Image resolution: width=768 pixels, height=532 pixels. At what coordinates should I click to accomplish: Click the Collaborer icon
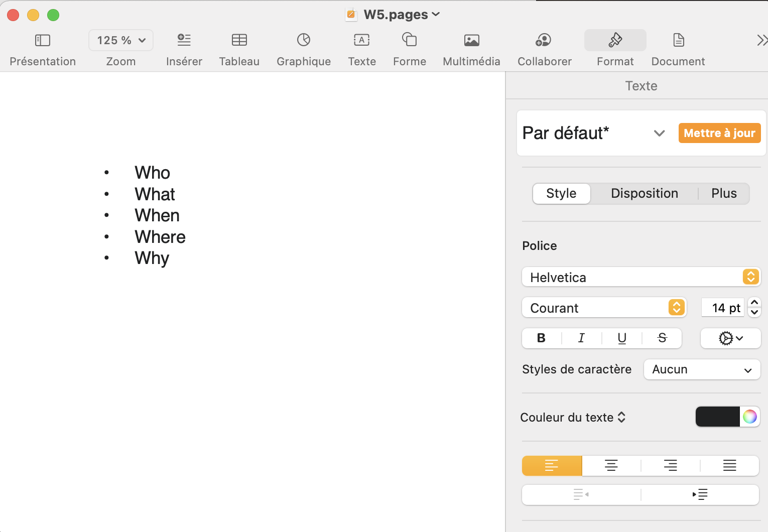[x=544, y=40]
